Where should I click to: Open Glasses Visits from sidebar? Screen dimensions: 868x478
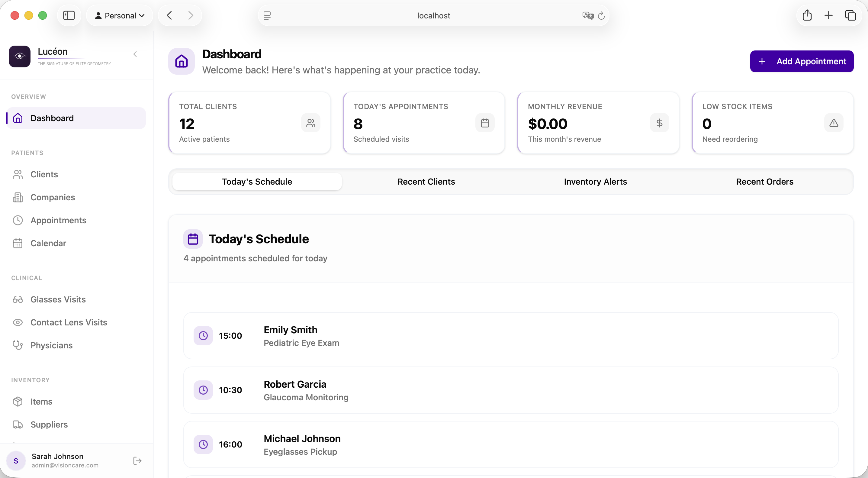58,299
